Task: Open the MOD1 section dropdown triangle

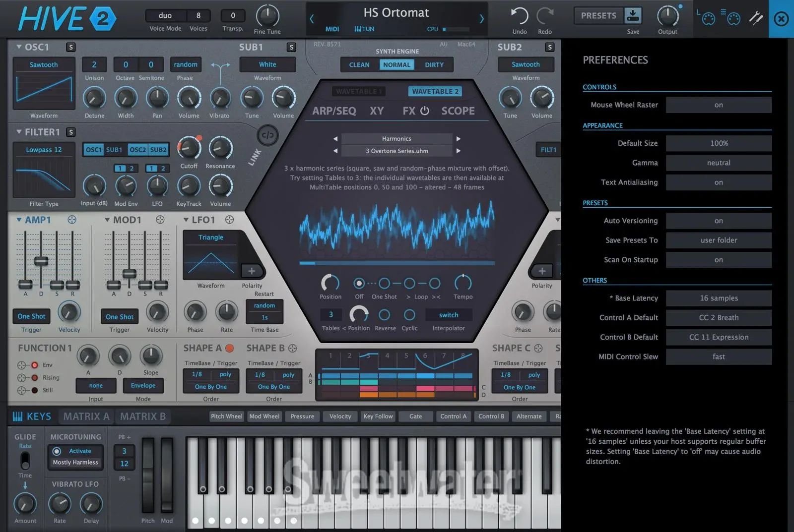Action: point(107,220)
